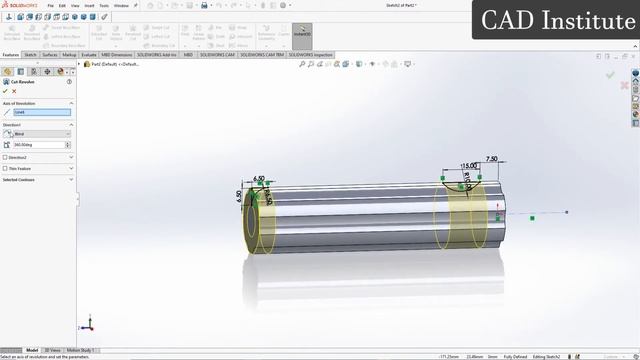Open the File Explorer folder icon in task pane
Image resolution: width=640 pixels, height=360 pixels.
pyautogui.click(x=636, y=98)
